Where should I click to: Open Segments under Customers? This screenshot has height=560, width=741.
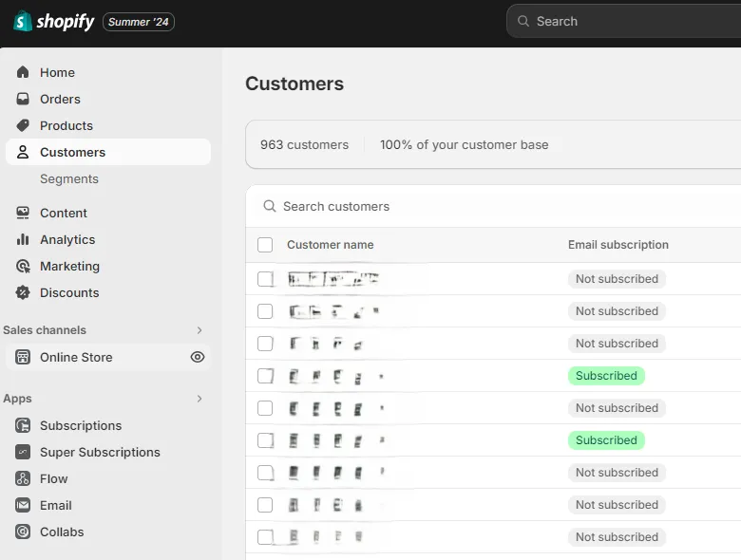(68, 178)
